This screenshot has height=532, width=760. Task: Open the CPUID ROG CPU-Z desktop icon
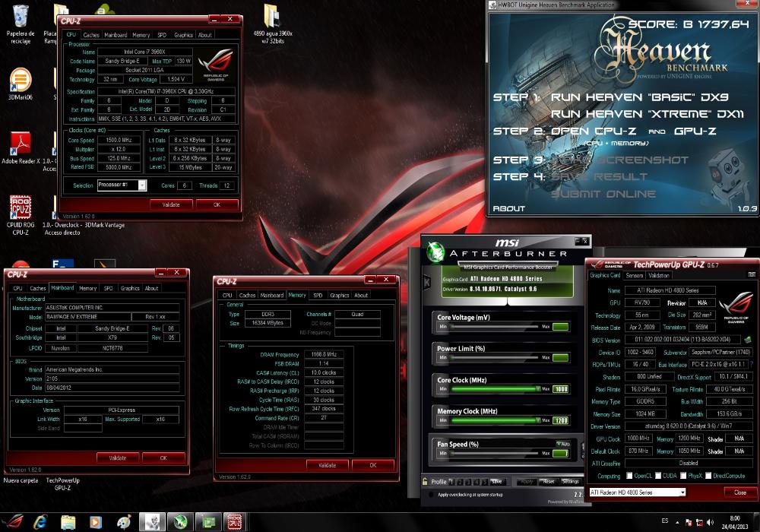coord(21,214)
